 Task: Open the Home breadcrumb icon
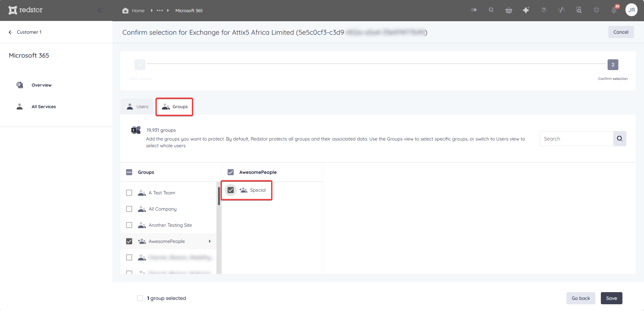(x=125, y=10)
